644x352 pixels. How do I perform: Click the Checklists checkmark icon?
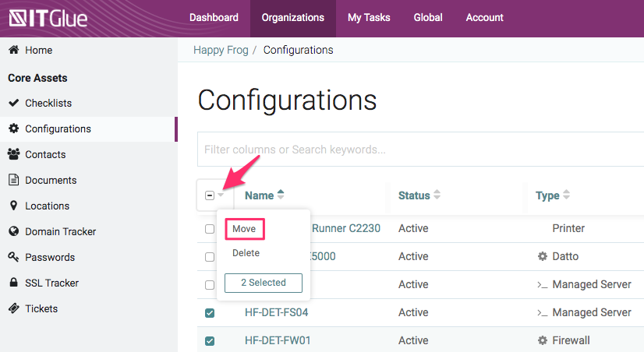[x=14, y=103]
